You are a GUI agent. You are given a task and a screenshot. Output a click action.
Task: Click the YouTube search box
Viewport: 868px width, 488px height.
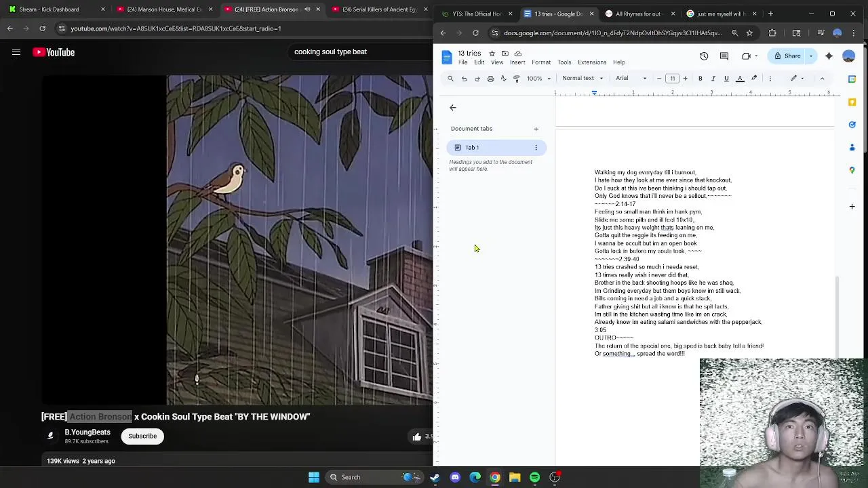pyautogui.click(x=359, y=52)
